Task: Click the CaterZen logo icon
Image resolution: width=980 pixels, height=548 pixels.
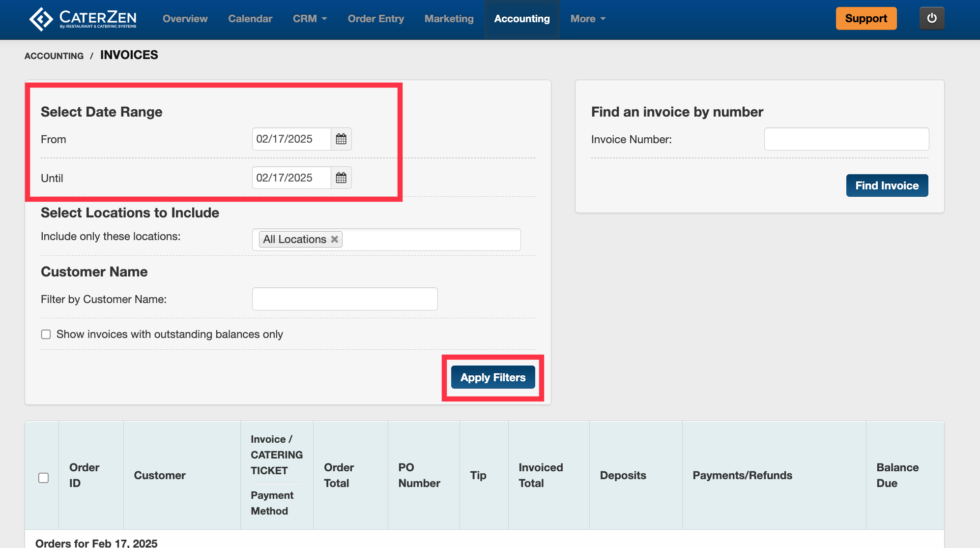Action: coord(41,19)
